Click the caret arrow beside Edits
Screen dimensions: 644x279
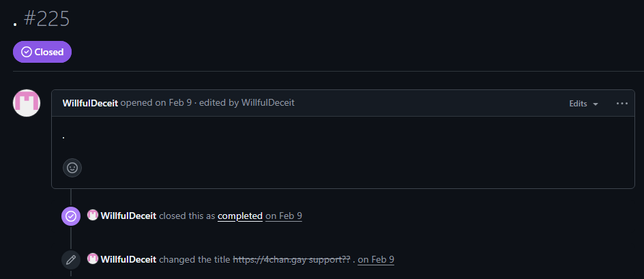tap(596, 104)
